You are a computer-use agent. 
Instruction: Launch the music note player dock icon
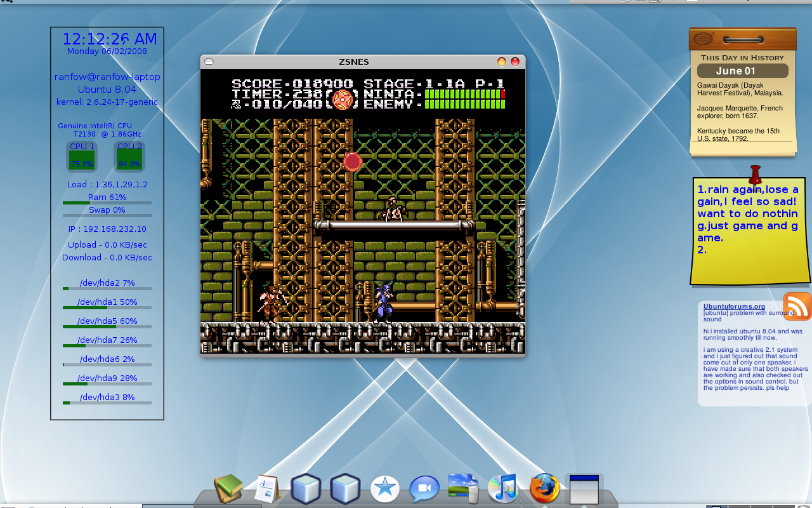point(503,488)
